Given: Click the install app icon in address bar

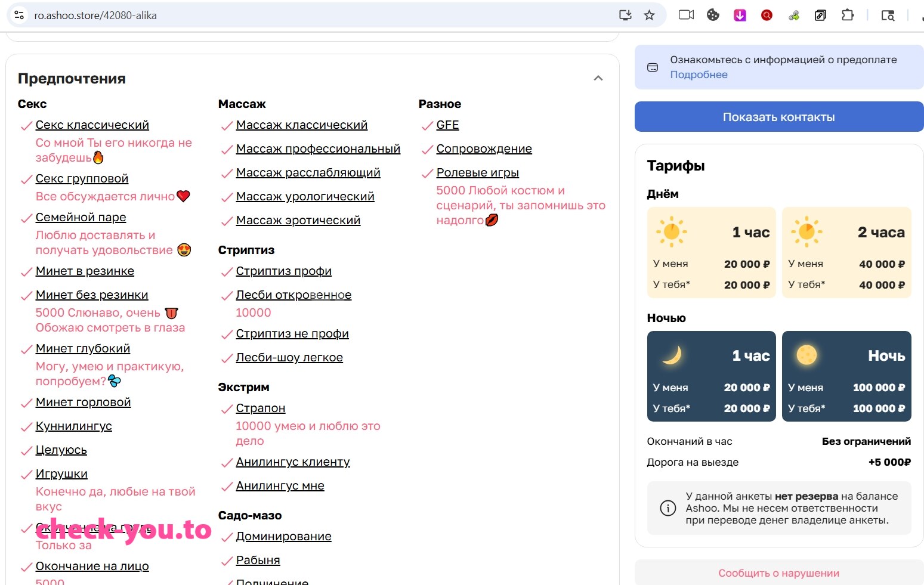Looking at the screenshot, I should (x=625, y=16).
